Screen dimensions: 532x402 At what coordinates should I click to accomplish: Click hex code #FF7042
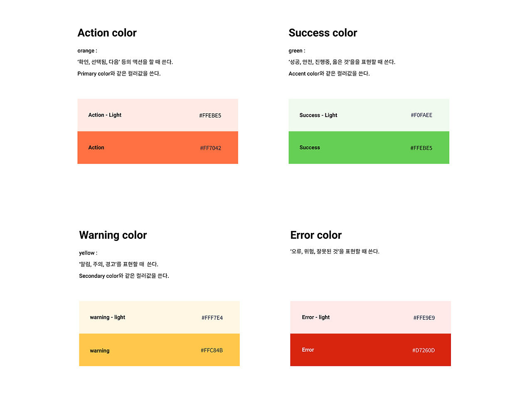tap(210, 148)
